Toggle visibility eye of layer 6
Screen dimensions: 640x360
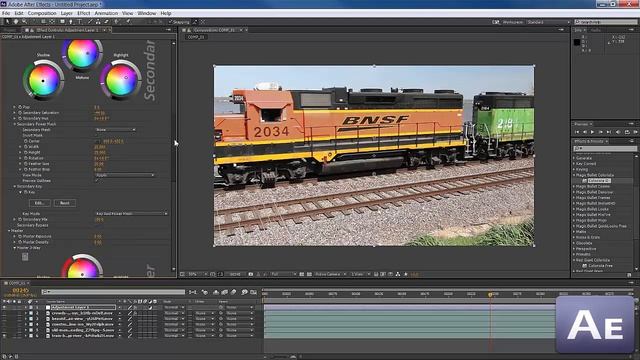4,336
